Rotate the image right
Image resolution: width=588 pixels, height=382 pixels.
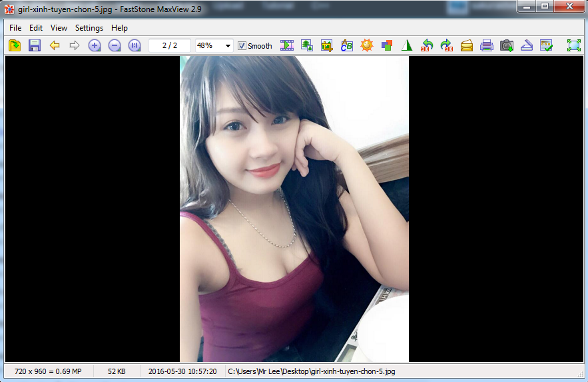tap(447, 45)
